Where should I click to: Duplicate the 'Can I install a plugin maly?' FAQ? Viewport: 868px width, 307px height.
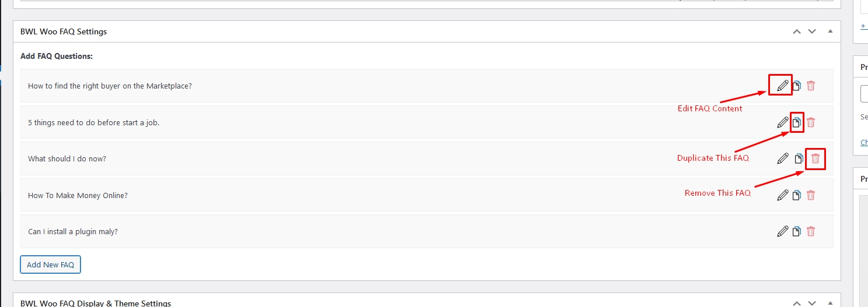tap(796, 231)
